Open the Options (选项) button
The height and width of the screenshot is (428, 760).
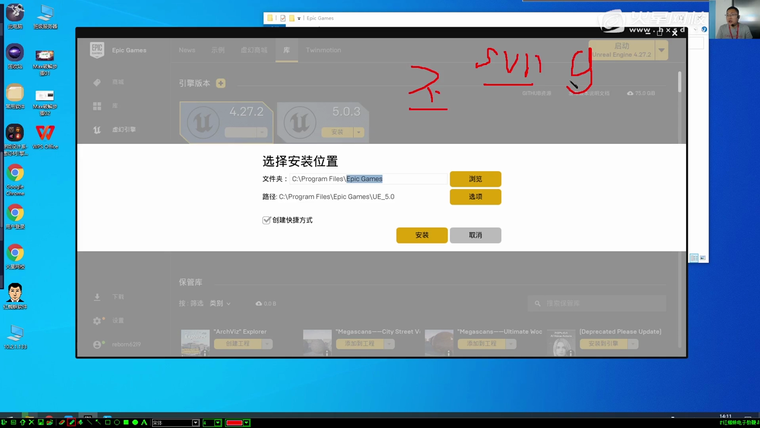(x=475, y=197)
